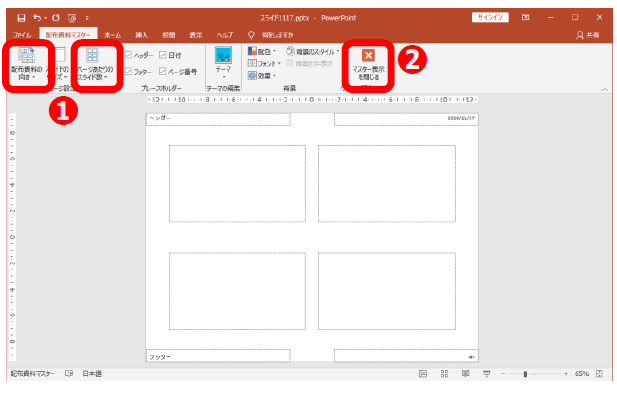The width and height of the screenshot is (617, 393).
Task: Switch to Reading view icon
Action: pyautogui.click(x=466, y=374)
